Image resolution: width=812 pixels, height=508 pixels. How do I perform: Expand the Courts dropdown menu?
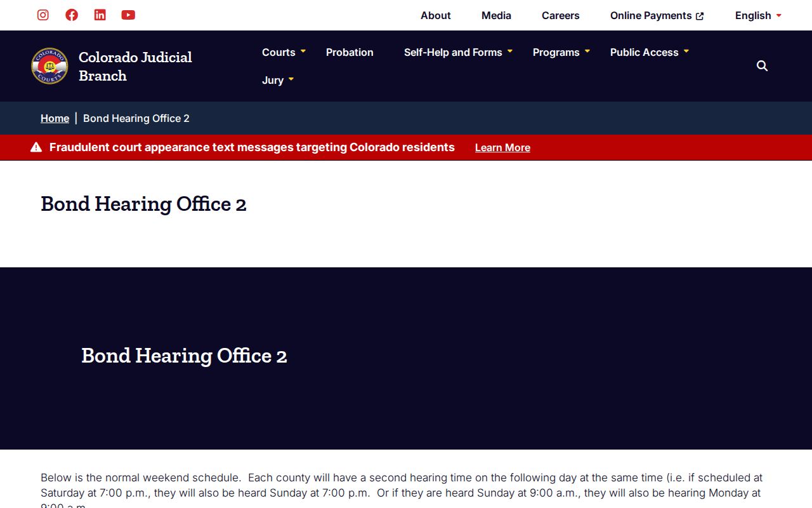pos(284,52)
